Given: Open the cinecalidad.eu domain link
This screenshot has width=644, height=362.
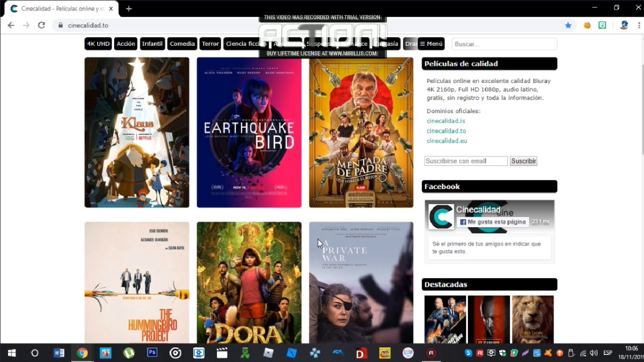Looking at the screenshot, I should (447, 141).
